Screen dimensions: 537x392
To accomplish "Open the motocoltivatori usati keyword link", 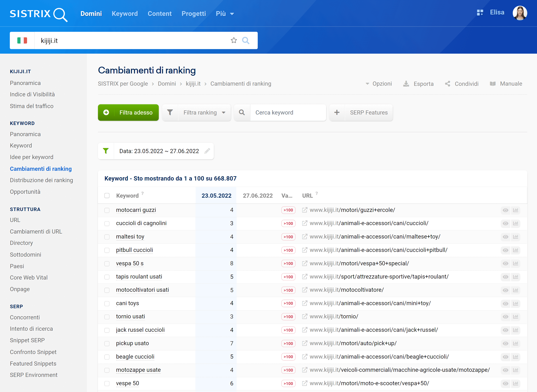I will (x=143, y=290).
